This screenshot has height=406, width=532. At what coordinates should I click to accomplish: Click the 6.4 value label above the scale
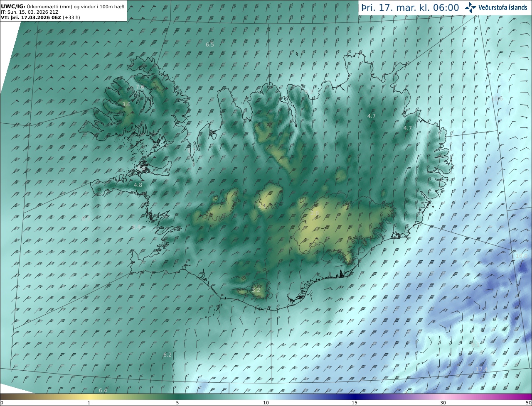[x=103, y=390]
